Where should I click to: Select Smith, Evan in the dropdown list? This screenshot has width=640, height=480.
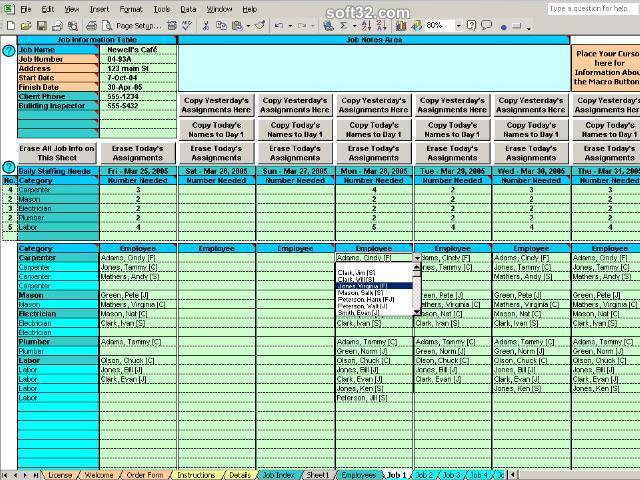click(374, 313)
